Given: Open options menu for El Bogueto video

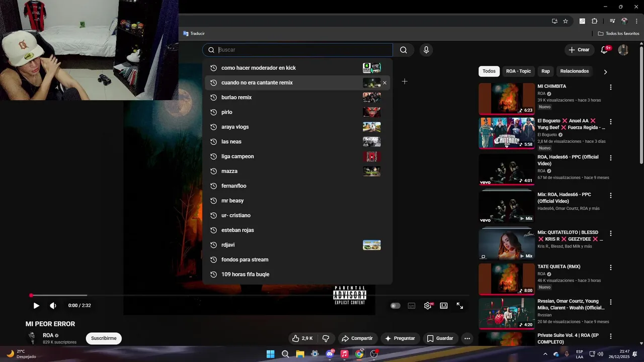Looking at the screenshot, I should click(611, 122).
